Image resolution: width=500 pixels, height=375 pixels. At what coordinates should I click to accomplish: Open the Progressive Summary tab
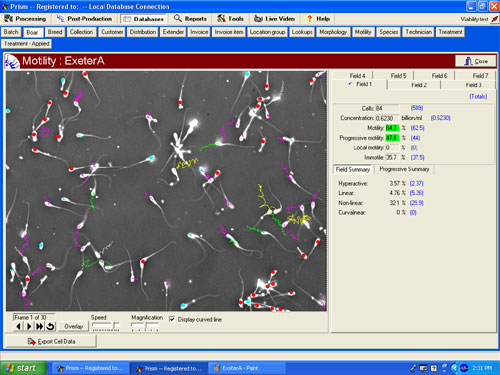coord(404,169)
